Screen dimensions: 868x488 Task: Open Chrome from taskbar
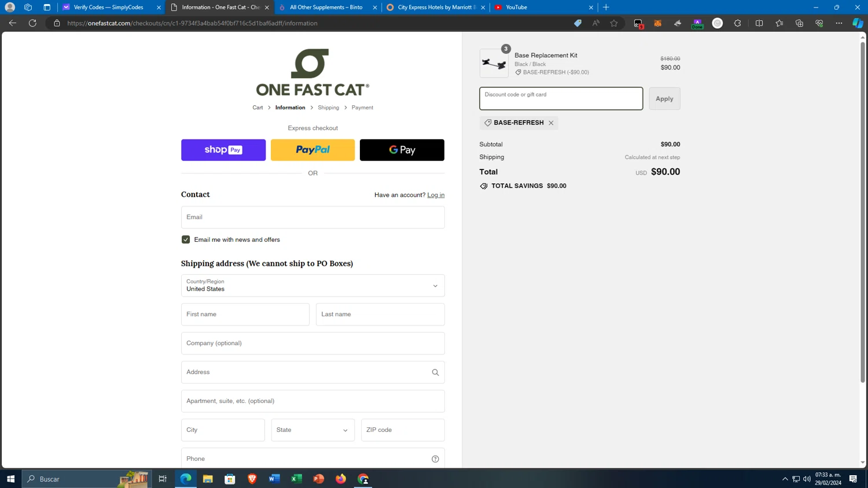[363, 479]
